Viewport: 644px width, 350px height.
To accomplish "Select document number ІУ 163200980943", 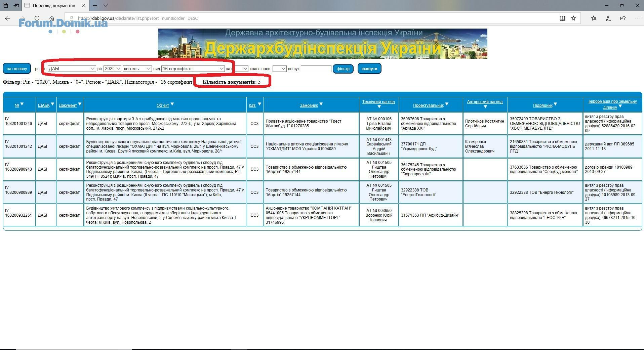I will [x=19, y=167].
